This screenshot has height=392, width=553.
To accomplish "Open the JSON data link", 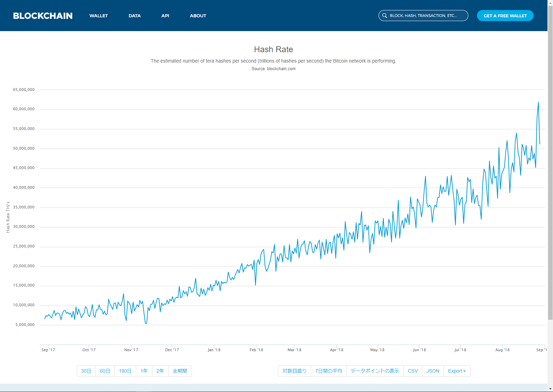I will [x=433, y=371].
